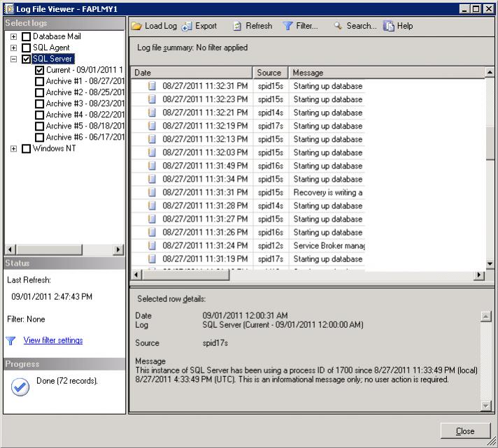
Task: Click the Load Log toolbar label
Action: coord(161,26)
